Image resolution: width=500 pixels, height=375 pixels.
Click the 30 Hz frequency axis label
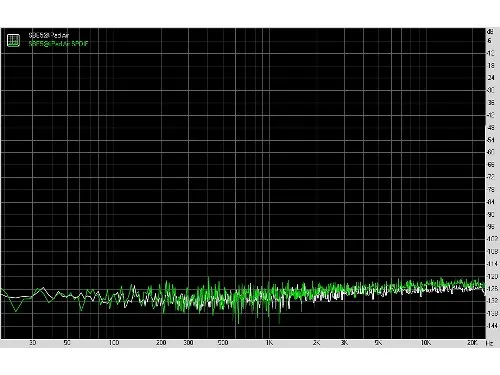click(x=33, y=343)
